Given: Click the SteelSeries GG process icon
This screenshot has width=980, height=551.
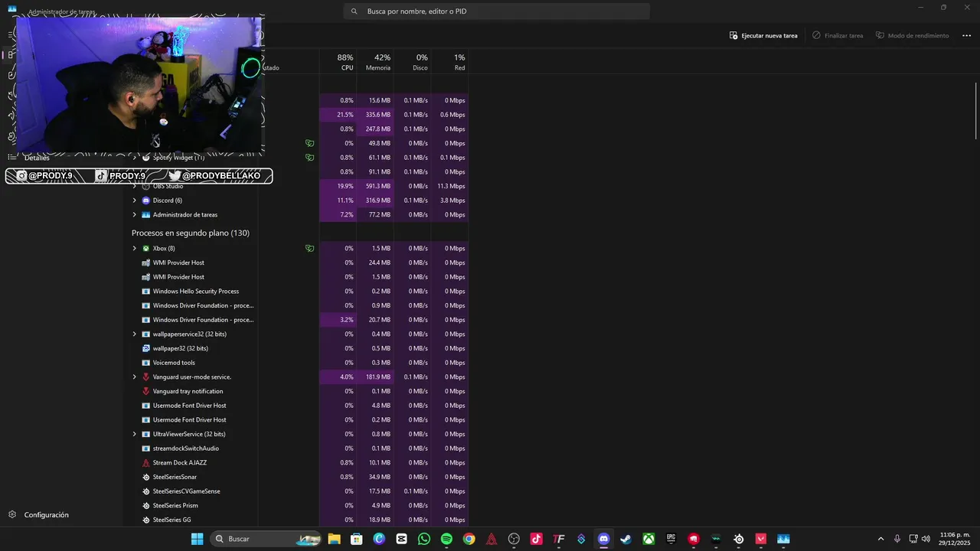Looking at the screenshot, I should pyautogui.click(x=146, y=520).
